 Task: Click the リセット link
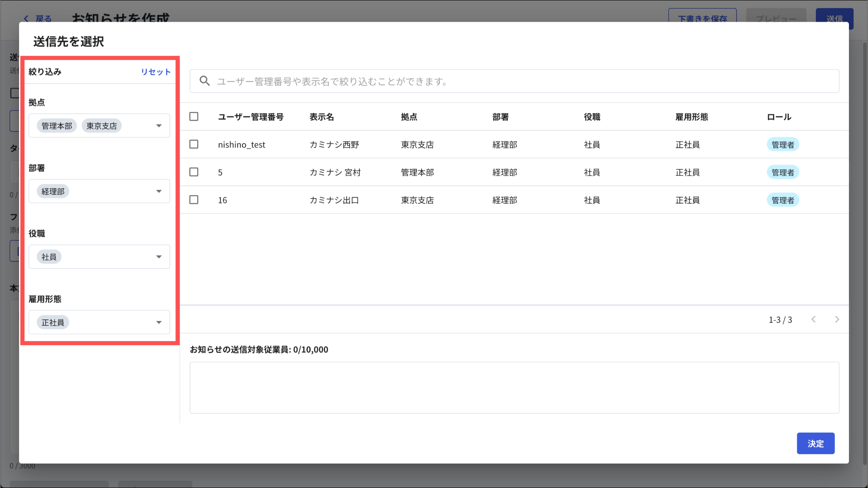pyautogui.click(x=156, y=72)
